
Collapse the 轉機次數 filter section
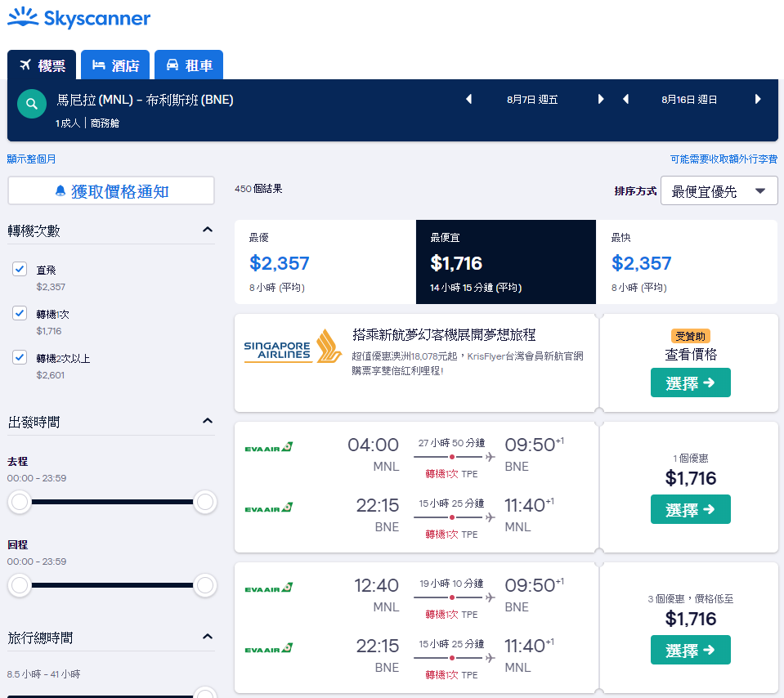pos(208,230)
